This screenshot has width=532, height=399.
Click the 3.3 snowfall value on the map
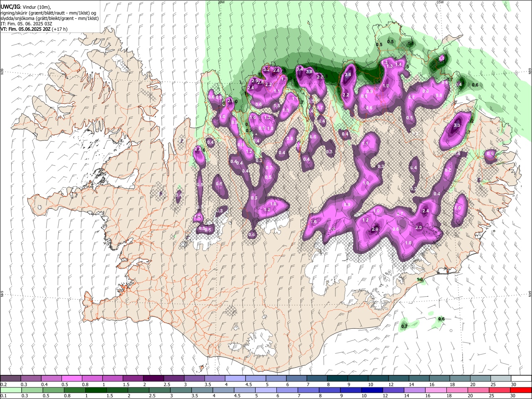[457, 125]
